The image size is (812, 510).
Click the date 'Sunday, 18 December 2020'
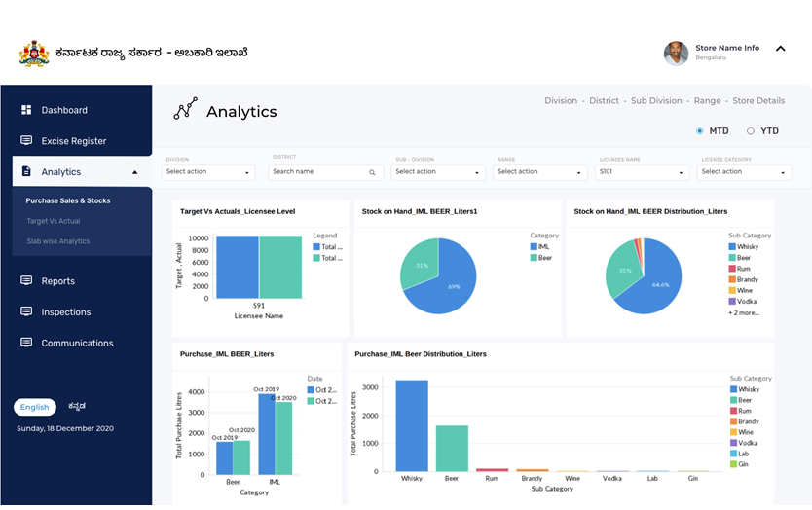pos(65,428)
